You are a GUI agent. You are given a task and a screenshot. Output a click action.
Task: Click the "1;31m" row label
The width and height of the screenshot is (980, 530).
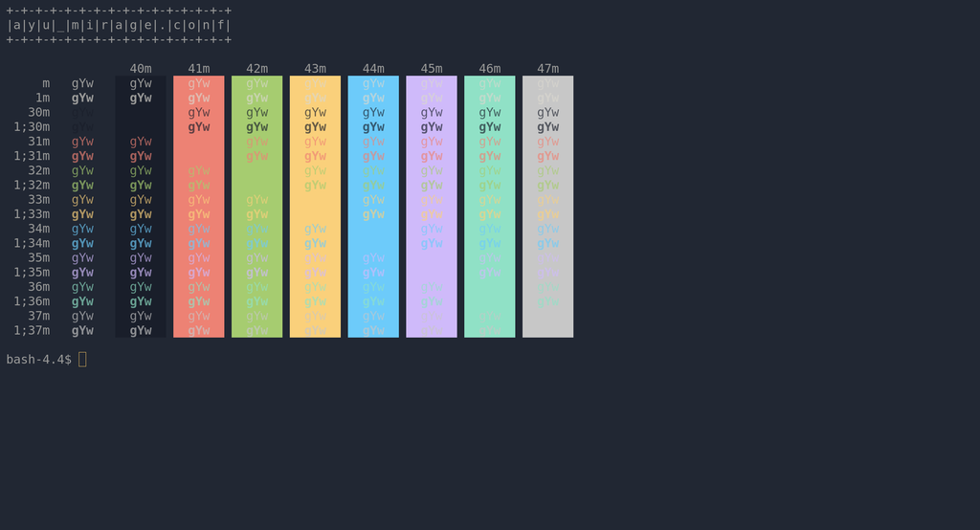[32, 156]
